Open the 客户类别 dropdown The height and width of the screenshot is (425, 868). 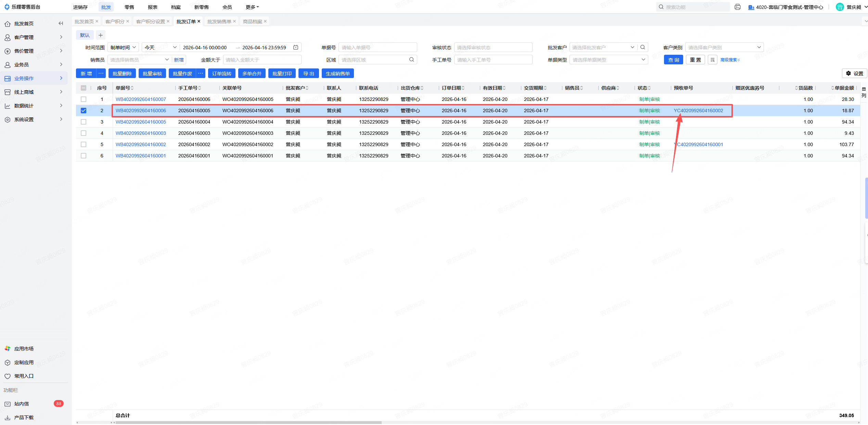tap(724, 47)
